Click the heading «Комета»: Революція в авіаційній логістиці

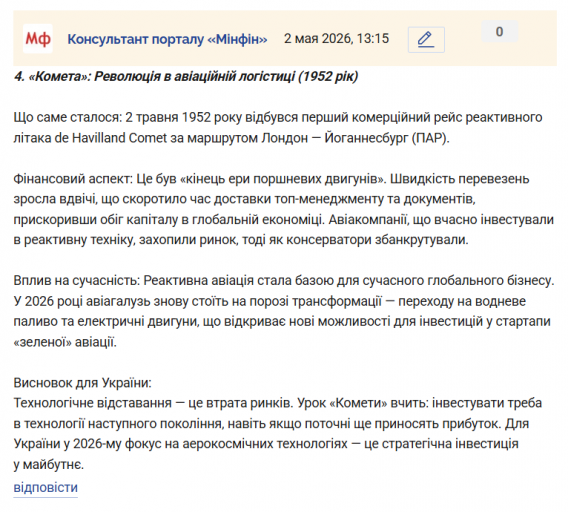[x=186, y=76]
